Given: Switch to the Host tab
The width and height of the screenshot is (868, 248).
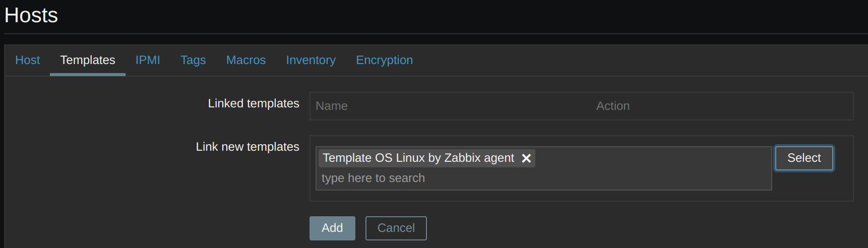Looking at the screenshot, I should click(27, 60).
